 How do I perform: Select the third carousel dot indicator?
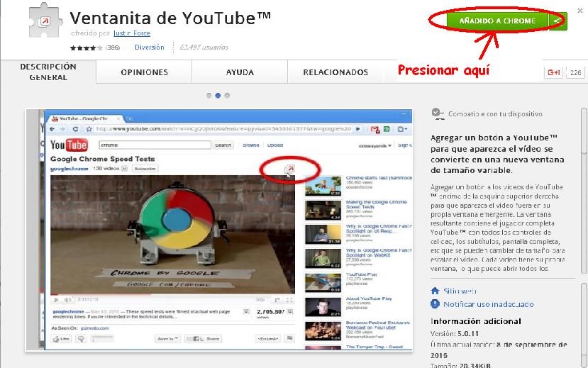tap(227, 95)
